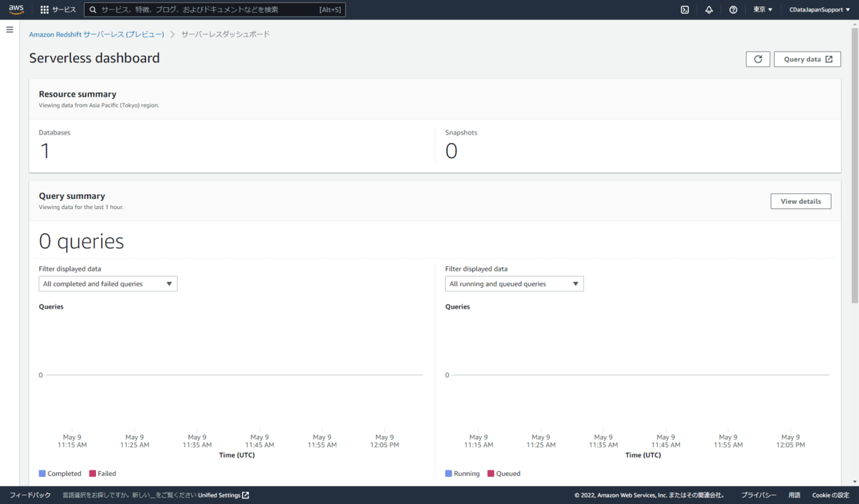Open the hamburger side navigation menu
Screen dimensions: 859x504
(10, 29)
